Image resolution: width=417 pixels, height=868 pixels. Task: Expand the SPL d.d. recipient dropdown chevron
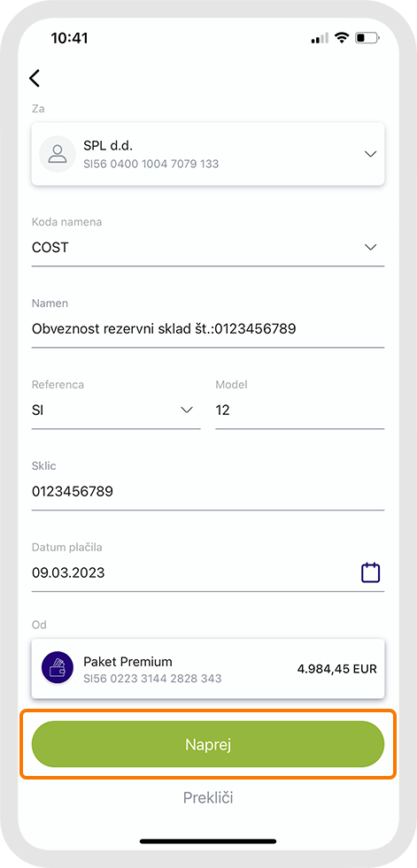(x=370, y=154)
